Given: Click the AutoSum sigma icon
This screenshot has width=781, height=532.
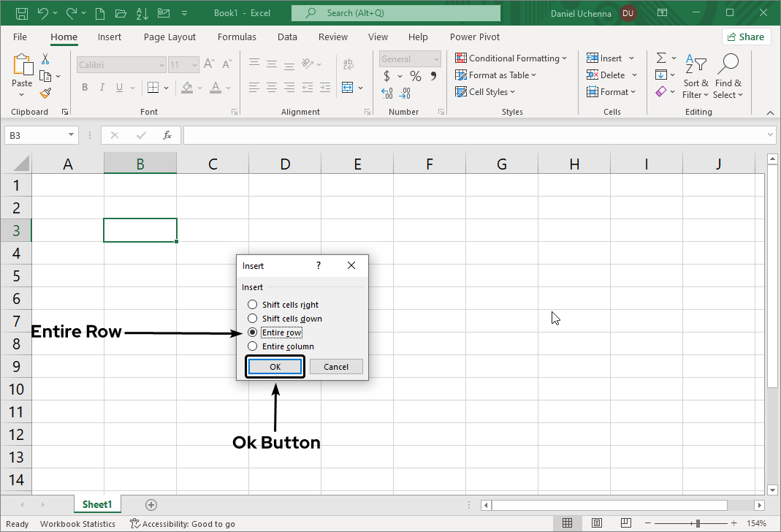Looking at the screenshot, I should click(x=661, y=58).
